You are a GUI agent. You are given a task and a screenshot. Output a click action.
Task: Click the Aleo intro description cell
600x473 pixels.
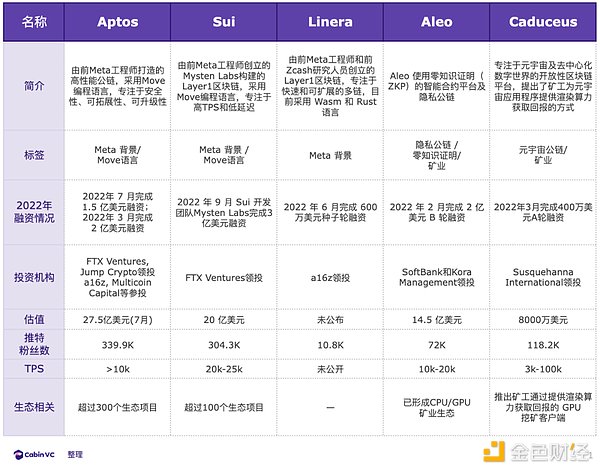(437, 86)
